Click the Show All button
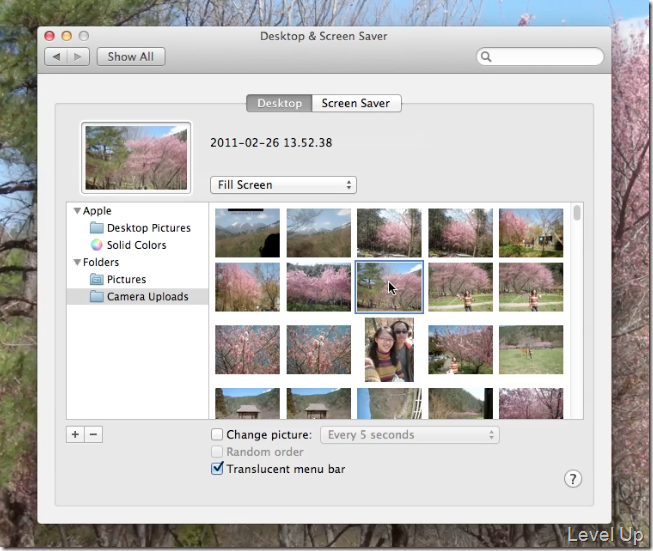Image resolution: width=653 pixels, height=551 pixels. [131, 57]
